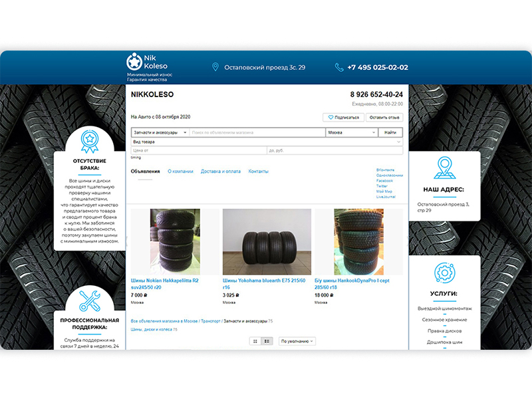The image size is (532, 399).
Task: Click the +7 495 025-02-02 phone number
Action: [x=378, y=67]
